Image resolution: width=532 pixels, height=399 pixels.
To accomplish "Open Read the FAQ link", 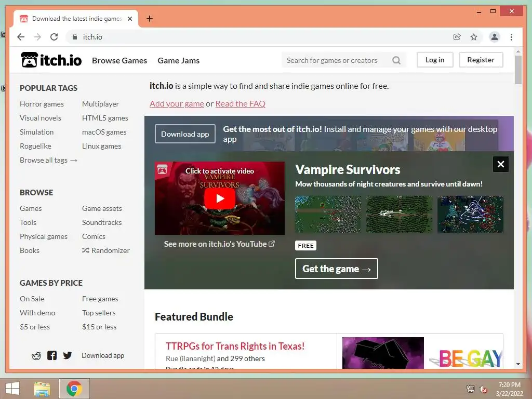I will click(240, 104).
